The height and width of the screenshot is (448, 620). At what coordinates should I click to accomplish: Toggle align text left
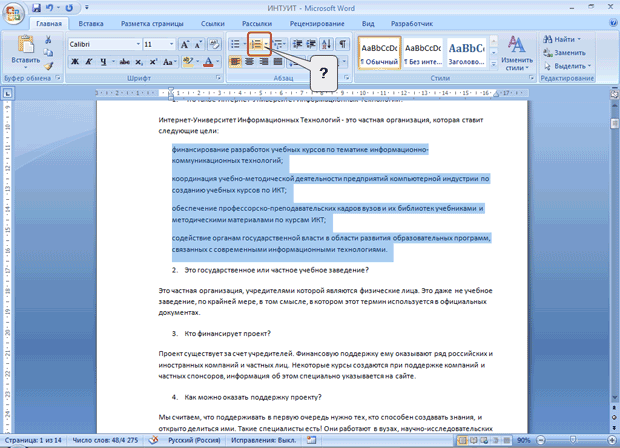pyautogui.click(x=235, y=62)
